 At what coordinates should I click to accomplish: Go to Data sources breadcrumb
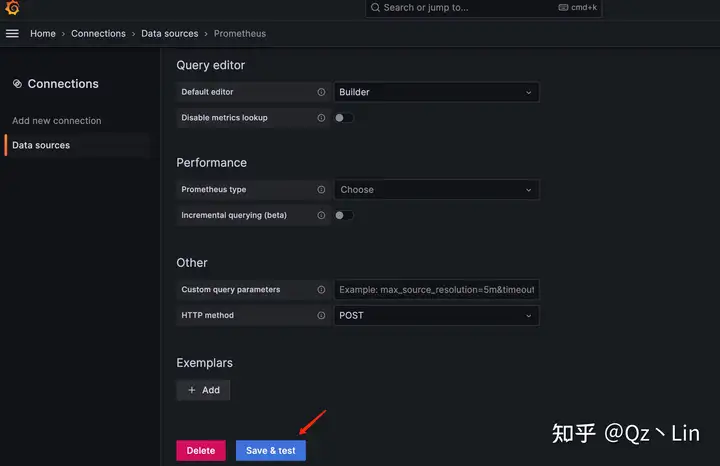click(x=169, y=34)
